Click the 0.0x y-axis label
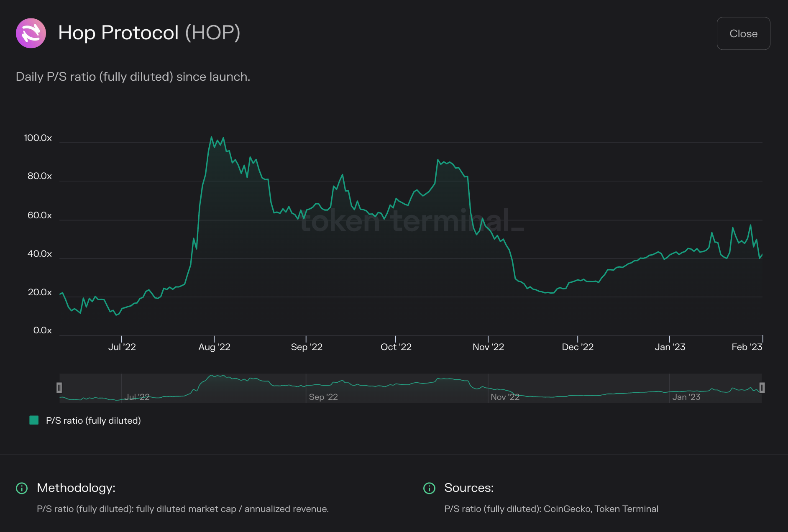Viewport: 788px width, 532px height. point(43,330)
